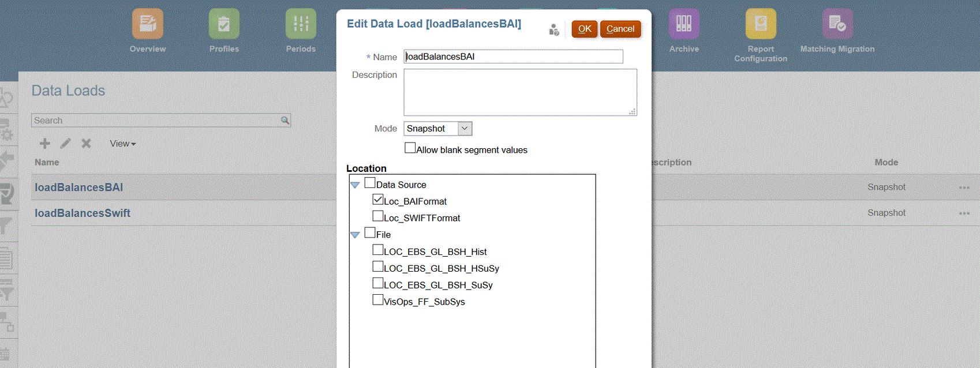Click in the Description text area
Viewport: 980px width, 368px height.
pyautogui.click(x=519, y=92)
